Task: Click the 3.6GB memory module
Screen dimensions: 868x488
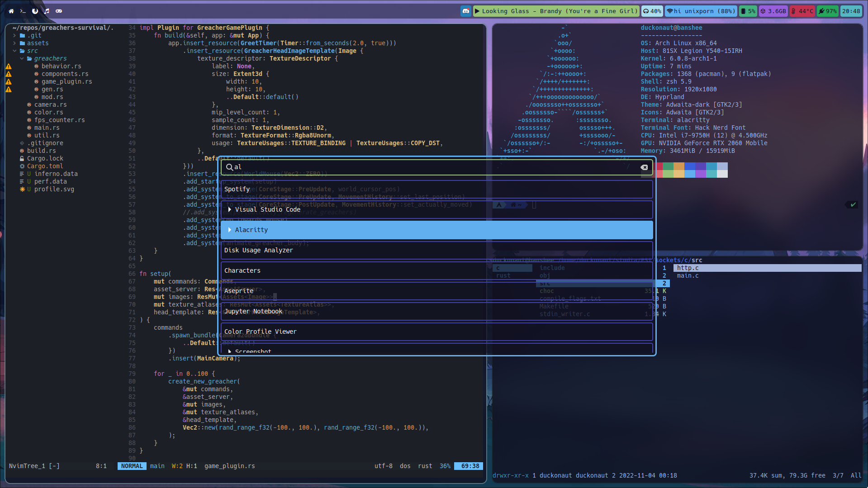Action: coord(773,11)
